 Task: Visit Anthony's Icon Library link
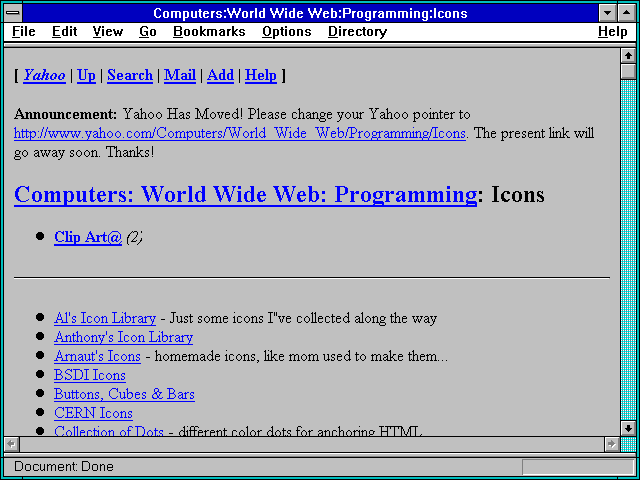pos(123,337)
